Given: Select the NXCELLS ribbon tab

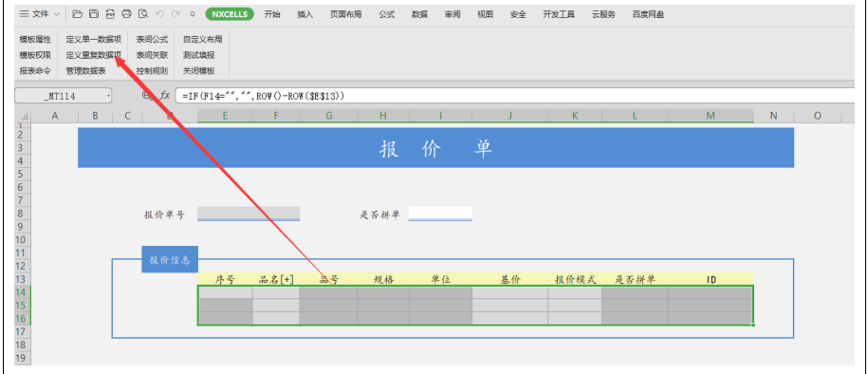Looking at the screenshot, I should pos(230,14).
